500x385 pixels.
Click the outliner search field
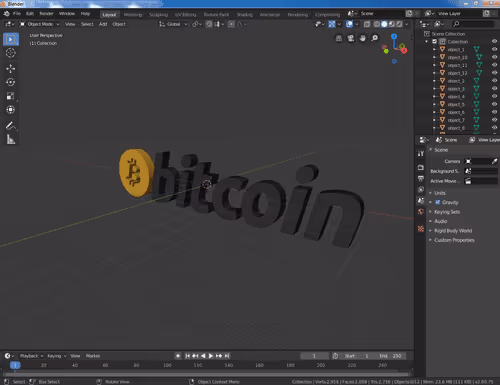[x=473, y=24]
